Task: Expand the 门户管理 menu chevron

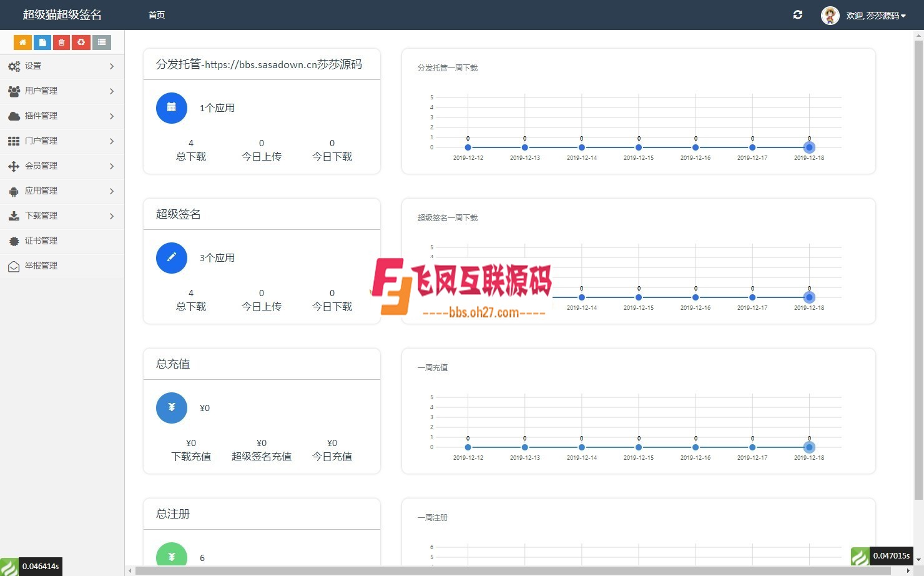Action: tap(112, 141)
